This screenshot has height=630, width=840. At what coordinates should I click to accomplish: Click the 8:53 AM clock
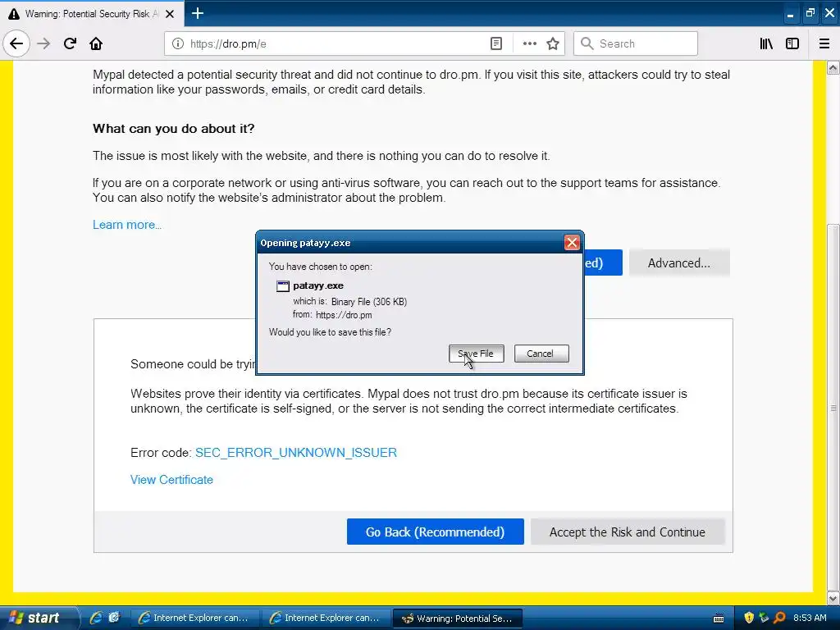point(810,618)
